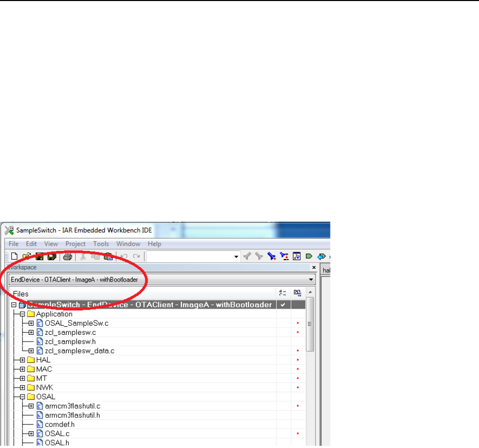Select OSAL.c in the OSAL folder
This screenshot has width=479, height=448.
click(x=57, y=434)
